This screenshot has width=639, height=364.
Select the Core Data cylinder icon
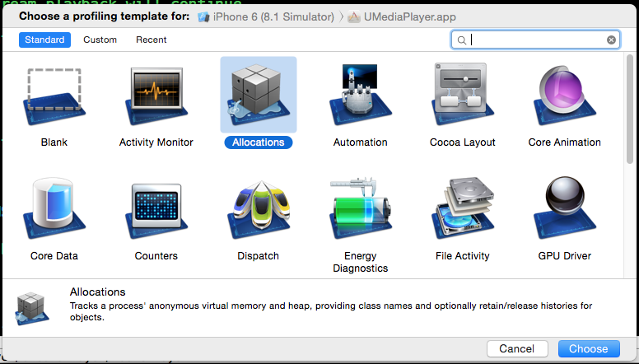point(54,208)
